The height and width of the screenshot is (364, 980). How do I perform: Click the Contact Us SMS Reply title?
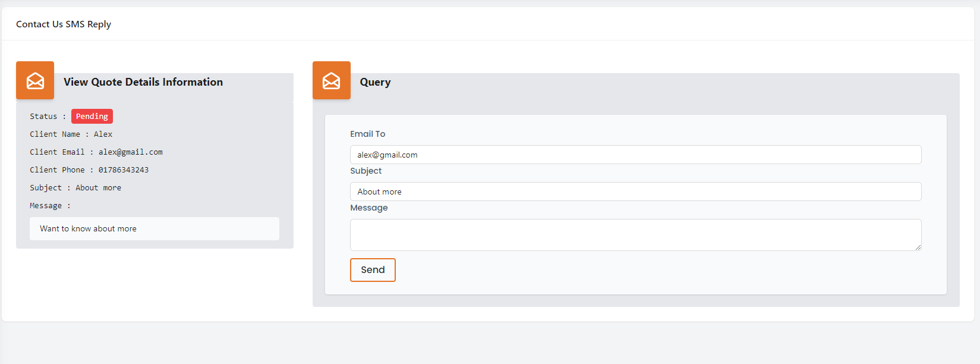coord(64,24)
